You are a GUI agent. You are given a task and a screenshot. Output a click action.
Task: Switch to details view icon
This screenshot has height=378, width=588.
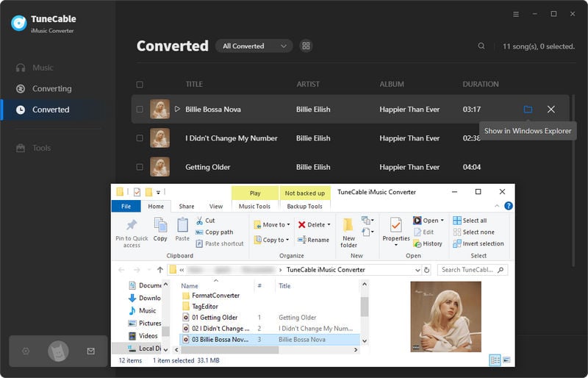click(495, 360)
